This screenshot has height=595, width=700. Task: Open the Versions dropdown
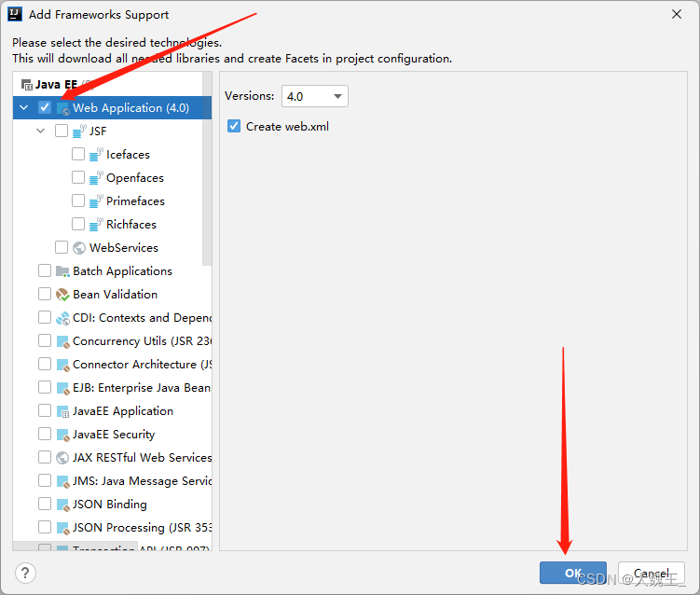315,96
